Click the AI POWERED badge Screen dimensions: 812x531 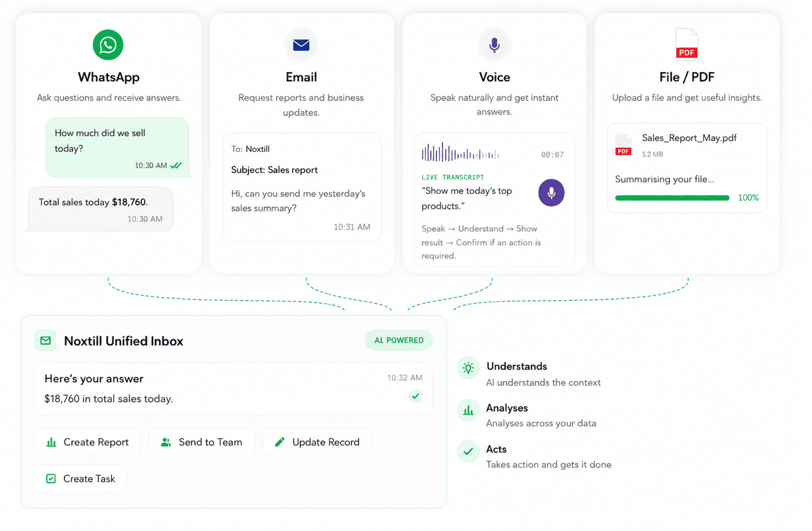tap(399, 340)
